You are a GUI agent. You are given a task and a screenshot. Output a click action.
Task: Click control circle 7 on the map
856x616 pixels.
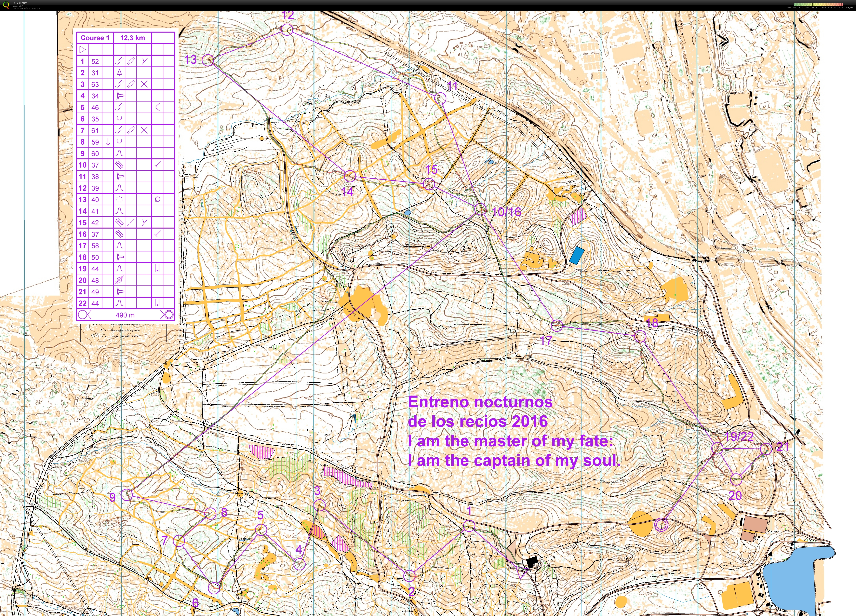[179, 541]
